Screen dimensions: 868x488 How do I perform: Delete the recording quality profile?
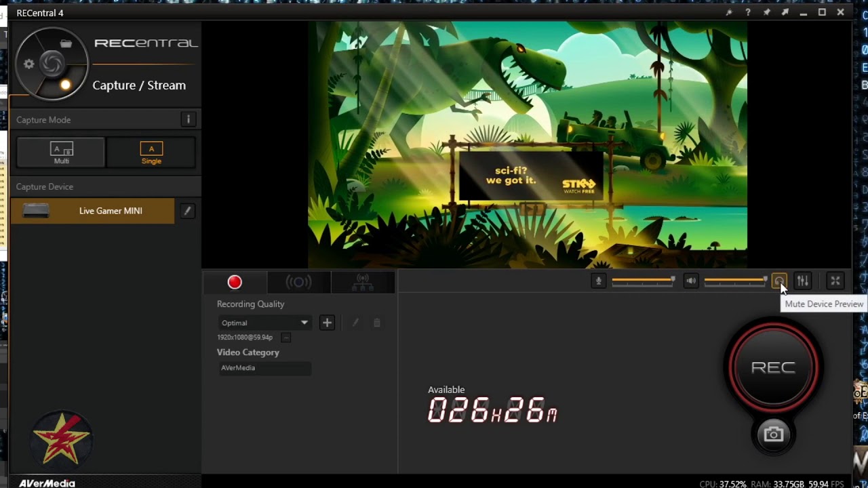[x=377, y=323]
